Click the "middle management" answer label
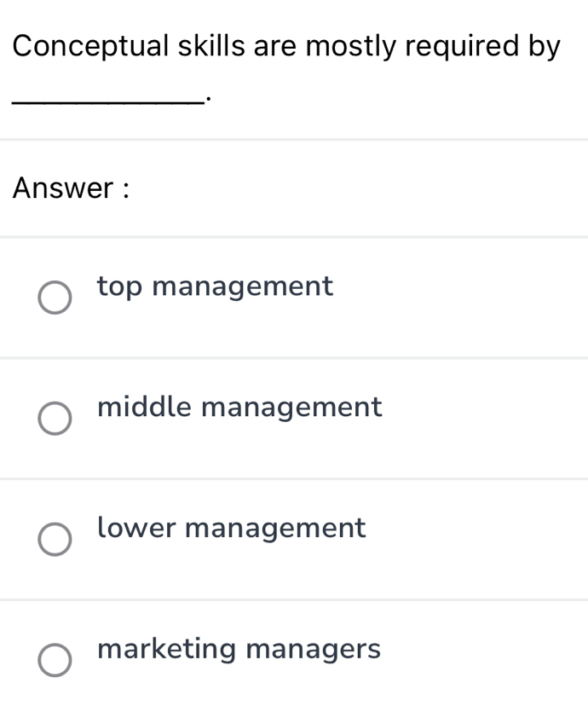 pos(239,408)
